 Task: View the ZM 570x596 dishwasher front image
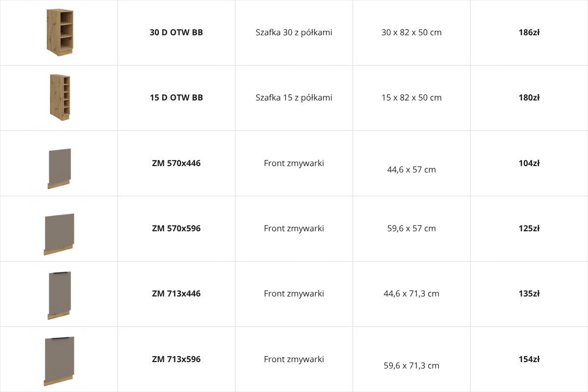tap(59, 234)
